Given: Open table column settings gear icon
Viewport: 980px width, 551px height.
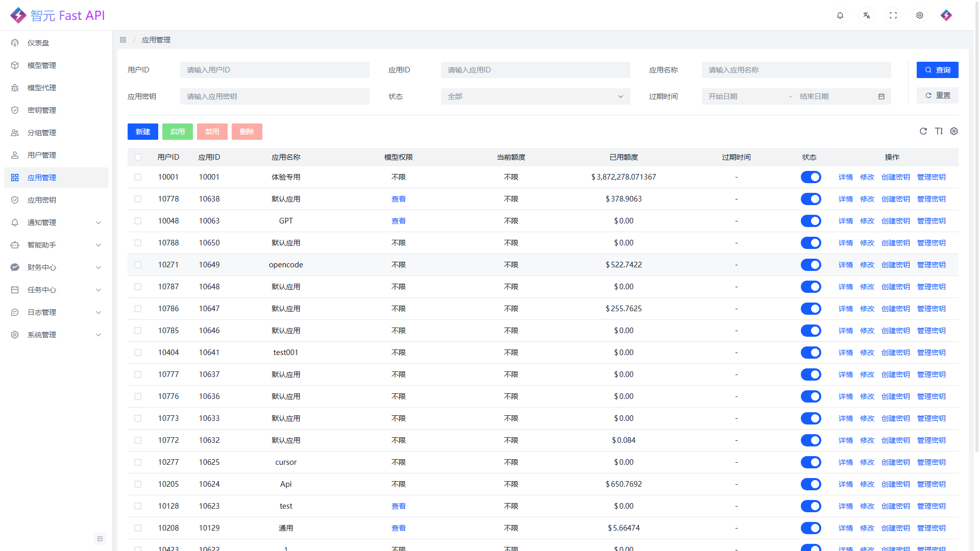Looking at the screenshot, I should tap(953, 131).
